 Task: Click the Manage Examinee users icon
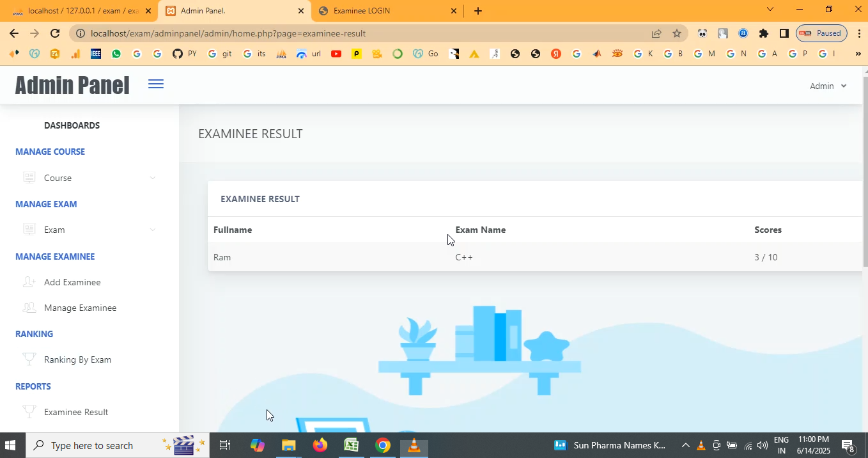29,308
